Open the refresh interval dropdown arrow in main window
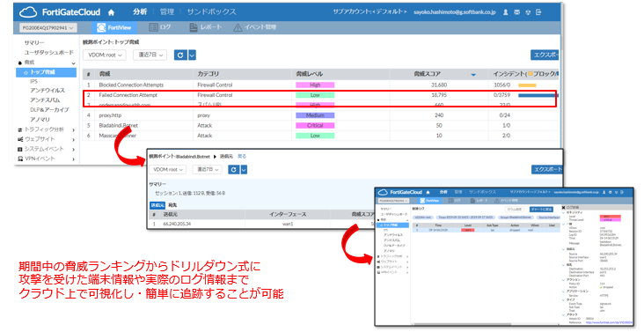Viewport: 644px width, 332px height. point(192,55)
